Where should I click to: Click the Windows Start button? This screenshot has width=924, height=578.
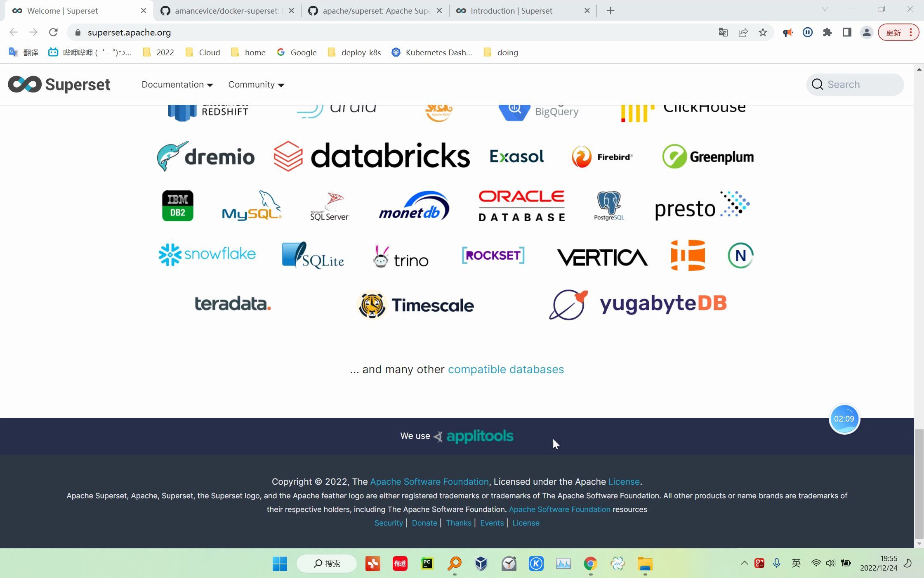point(280,564)
